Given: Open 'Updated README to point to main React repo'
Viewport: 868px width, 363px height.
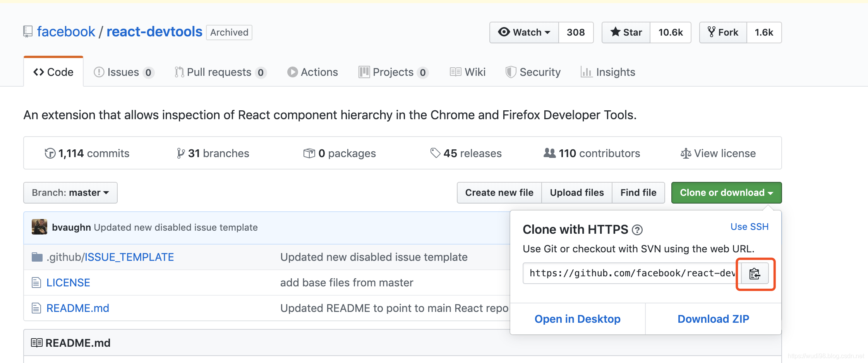Looking at the screenshot, I should point(395,308).
